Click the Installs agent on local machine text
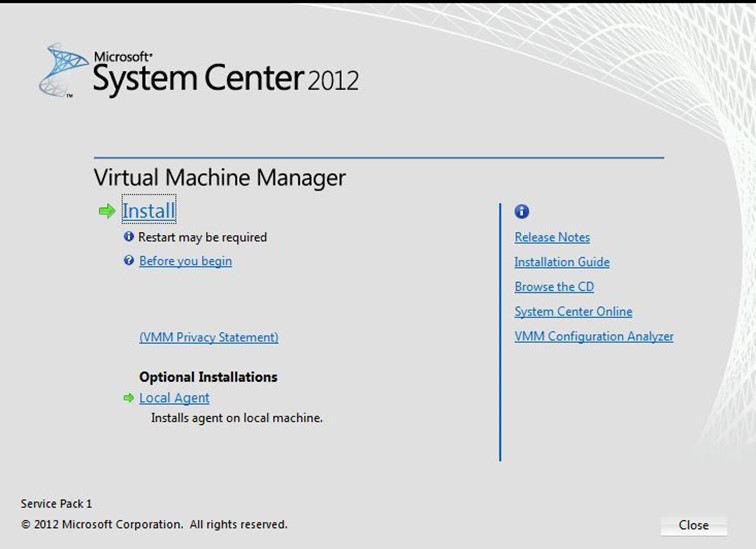This screenshot has height=549, width=756. (x=237, y=418)
